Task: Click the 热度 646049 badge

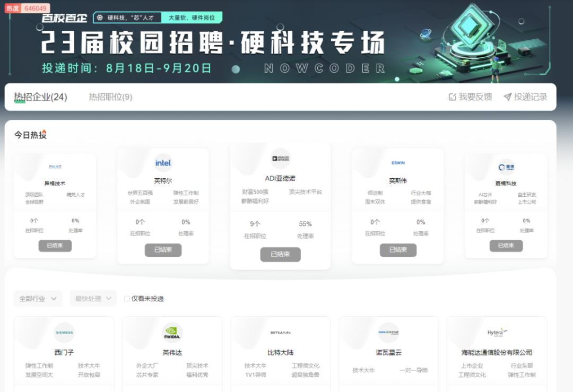Action: click(x=27, y=8)
